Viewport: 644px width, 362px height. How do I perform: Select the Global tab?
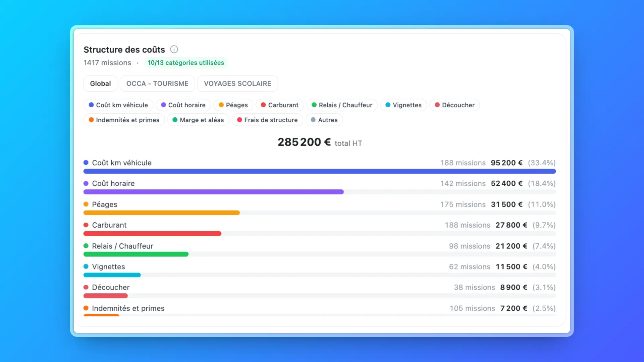point(100,83)
